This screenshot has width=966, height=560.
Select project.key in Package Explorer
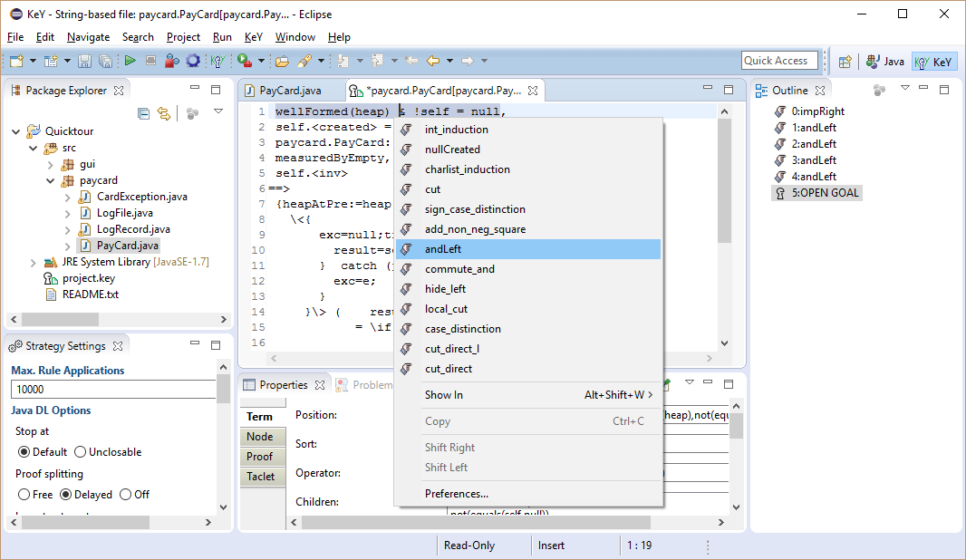point(80,278)
